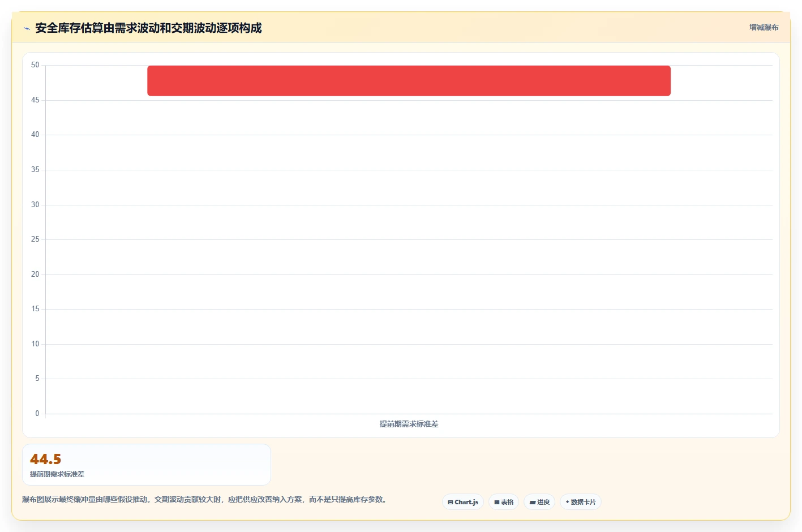Click the y-axis tick label 20
The image size is (802, 532).
tap(35, 274)
